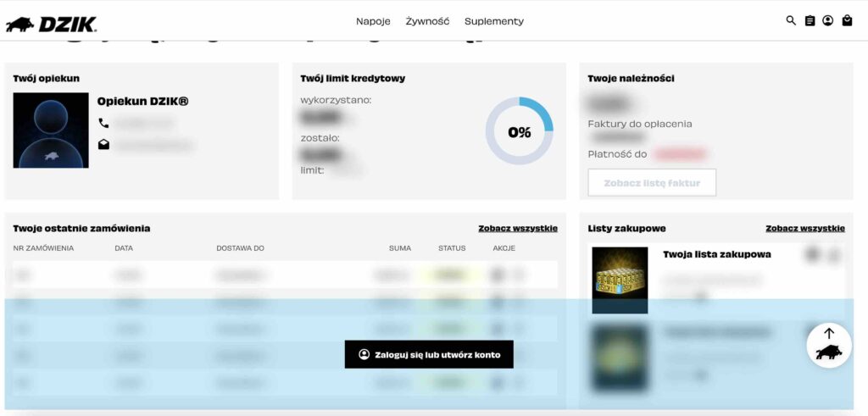
Task: Open the Napoje menu
Action: (x=373, y=21)
